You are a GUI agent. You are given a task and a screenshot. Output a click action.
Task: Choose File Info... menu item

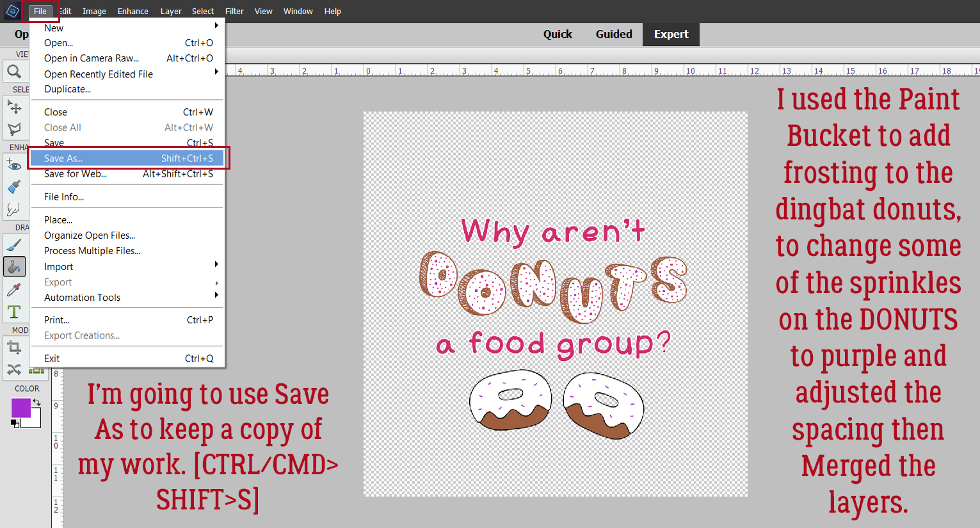pos(127,196)
